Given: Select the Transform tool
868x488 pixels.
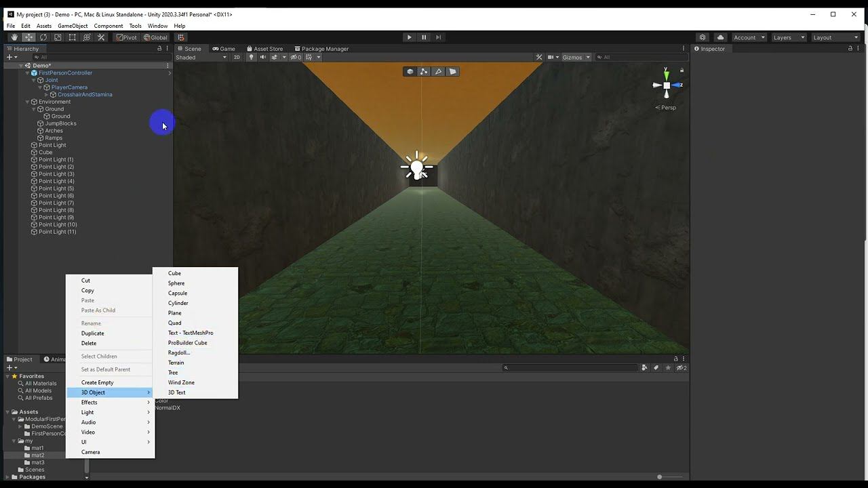Looking at the screenshot, I should click(87, 37).
